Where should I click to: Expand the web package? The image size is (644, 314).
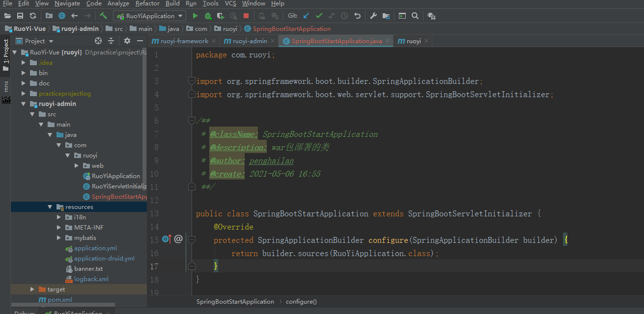click(x=76, y=165)
